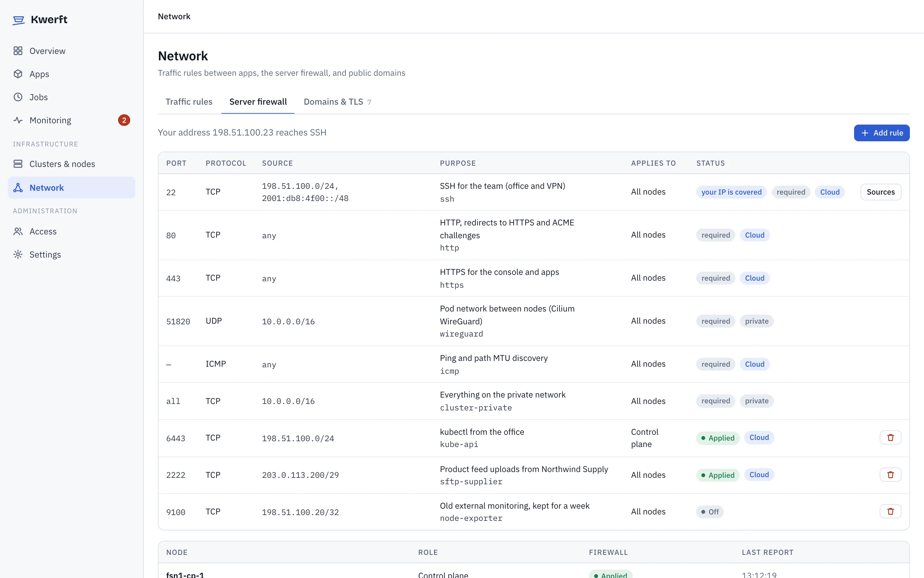924x578 pixels.
Task: Click the Monitoring alert badge showing 2
Action: coord(124,120)
